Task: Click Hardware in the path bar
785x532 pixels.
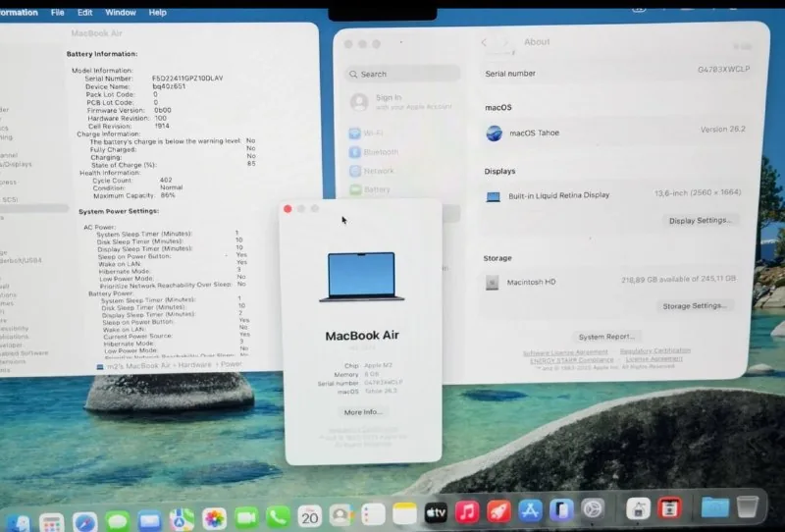Action: click(193, 365)
